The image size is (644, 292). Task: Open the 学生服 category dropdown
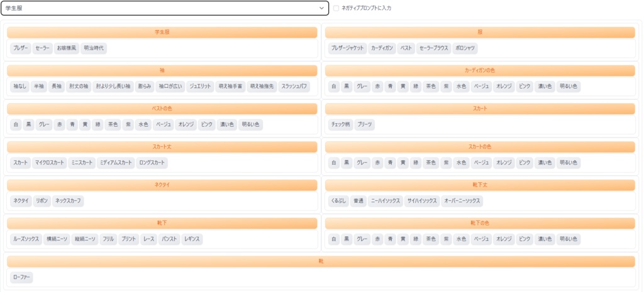[164, 8]
